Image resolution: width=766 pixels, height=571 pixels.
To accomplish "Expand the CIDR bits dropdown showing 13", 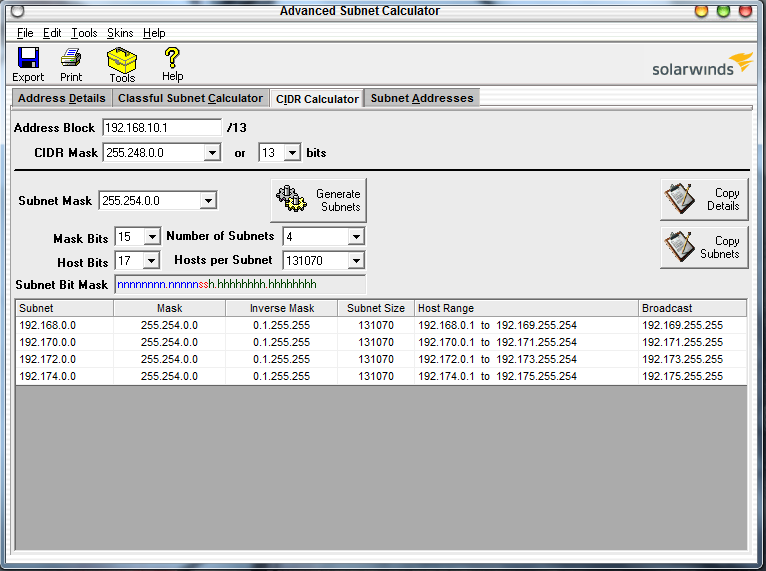I will [x=292, y=153].
